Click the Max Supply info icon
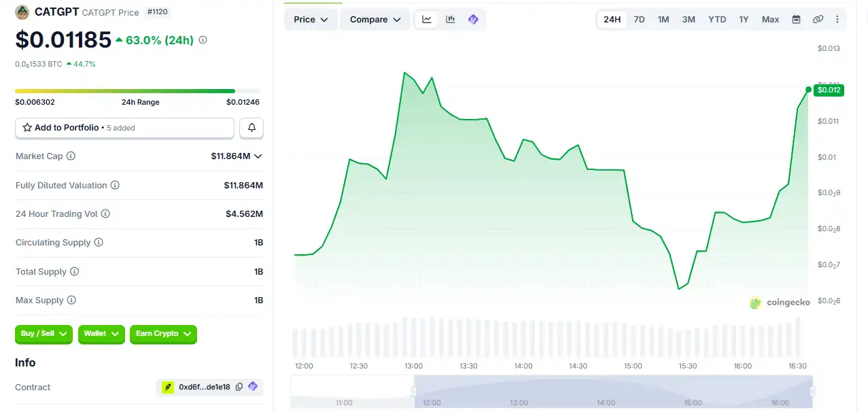This screenshot has height=412, width=868. click(71, 301)
